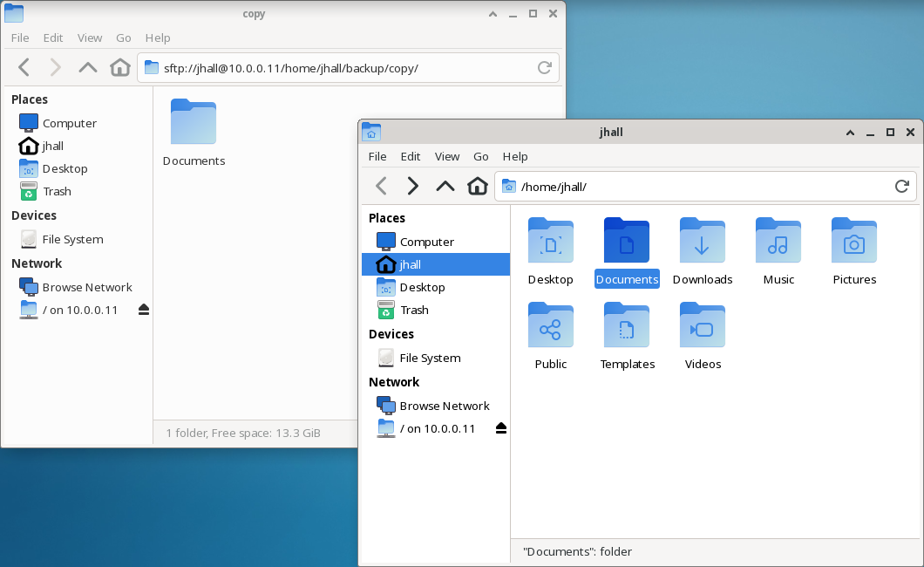Click the forward navigation arrow in jhall window

pos(412,186)
